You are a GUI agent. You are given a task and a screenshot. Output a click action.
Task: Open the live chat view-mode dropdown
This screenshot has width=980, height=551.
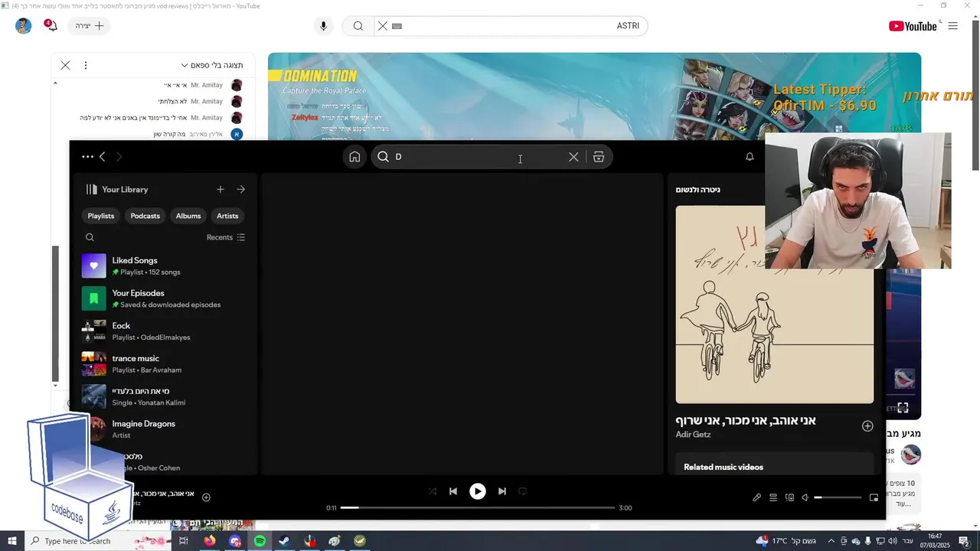(x=212, y=65)
